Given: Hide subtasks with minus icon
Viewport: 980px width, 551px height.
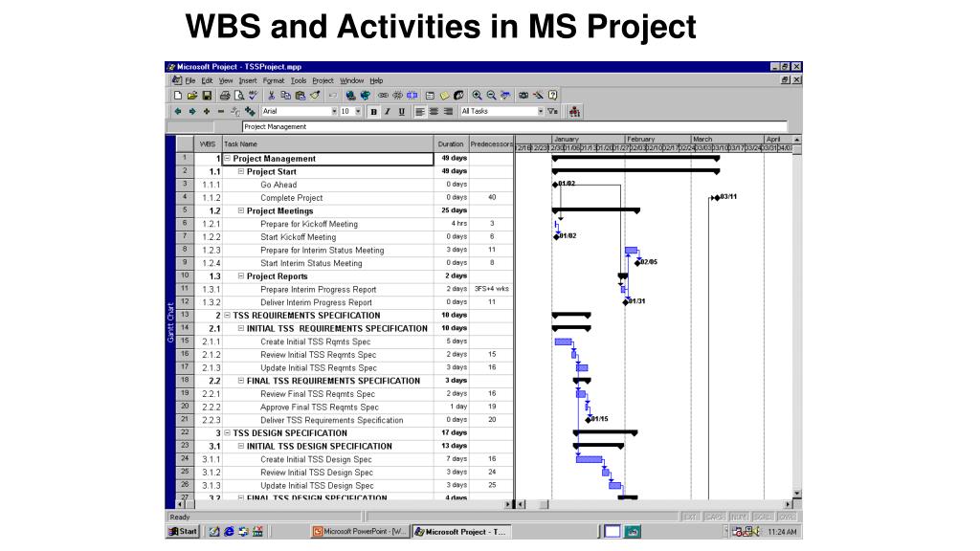Looking at the screenshot, I should 221,111.
